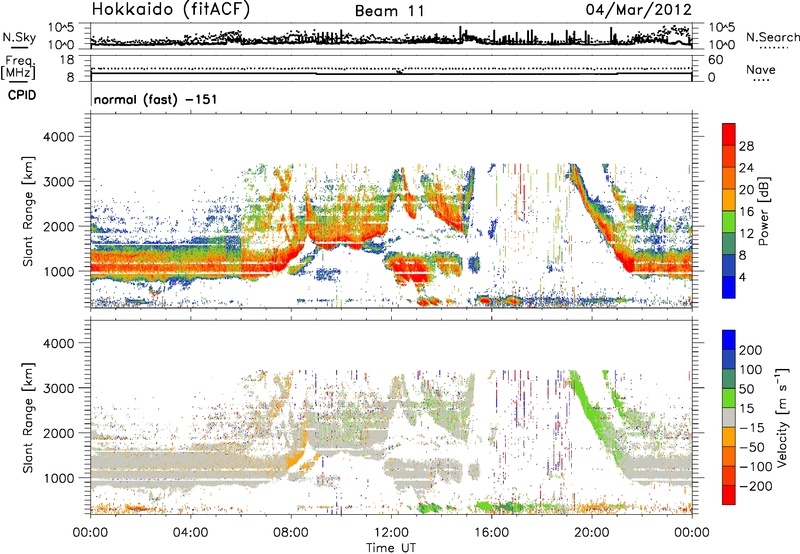Image resolution: width=800 pixels, height=554 pixels.
Task: Pick the gray -15 to 15 velocity segment
Action: [729, 417]
